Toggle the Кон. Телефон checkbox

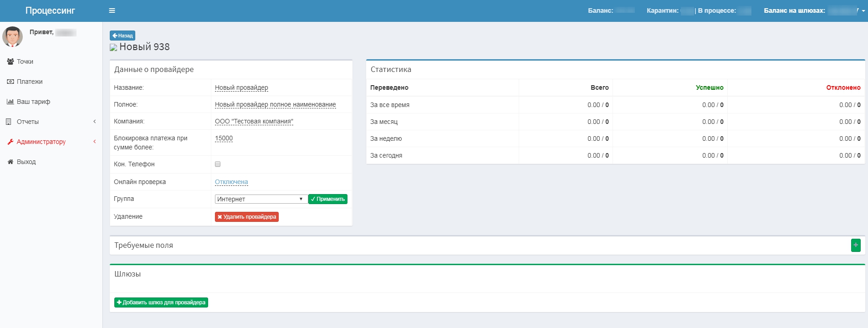tap(218, 164)
